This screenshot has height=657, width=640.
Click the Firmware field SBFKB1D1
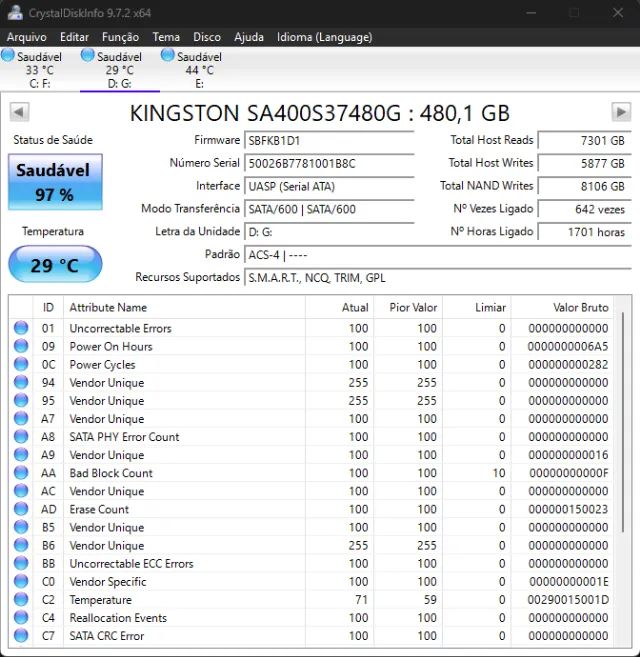(x=329, y=140)
